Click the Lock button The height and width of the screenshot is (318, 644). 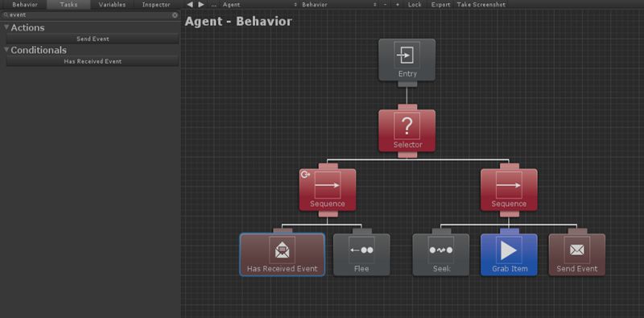[415, 5]
